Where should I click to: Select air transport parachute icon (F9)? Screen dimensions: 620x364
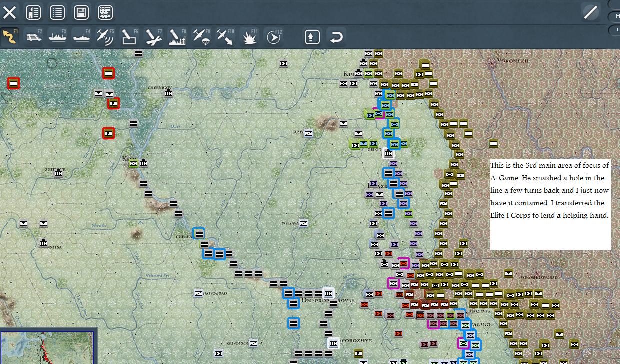click(x=201, y=37)
